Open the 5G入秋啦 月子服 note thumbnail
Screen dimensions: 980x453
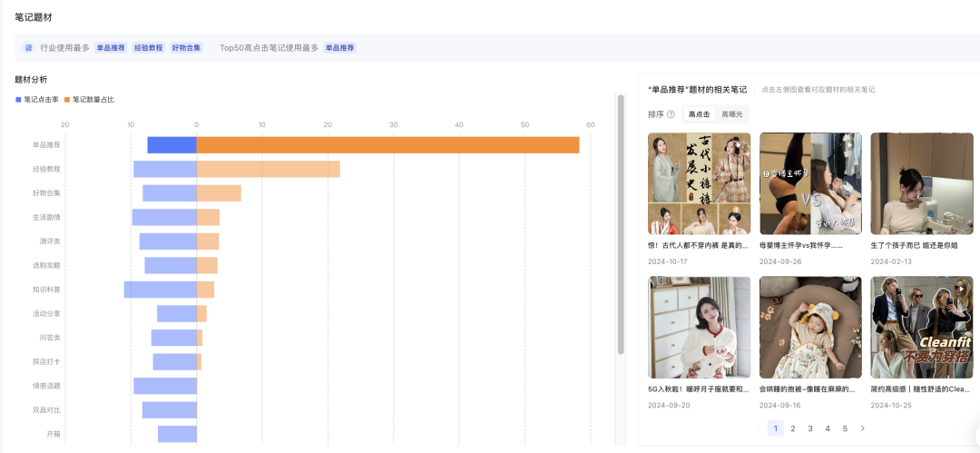pyautogui.click(x=699, y=327)
